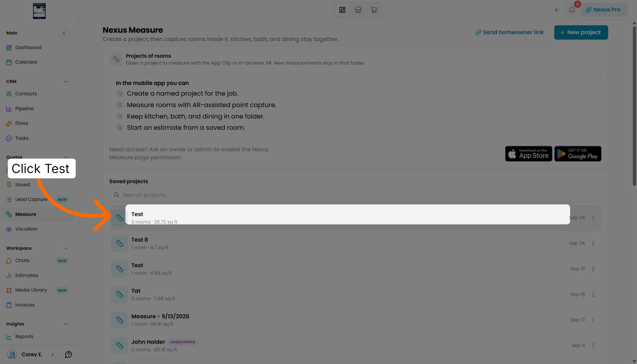Collapse the sidebar with the chevron next to Main
Image resolution: width=637 pixels, height=364 pixels.
64,33
